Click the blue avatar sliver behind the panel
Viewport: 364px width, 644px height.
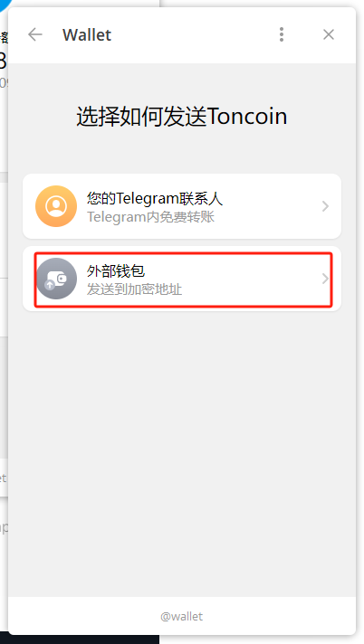tap(5, 5)
